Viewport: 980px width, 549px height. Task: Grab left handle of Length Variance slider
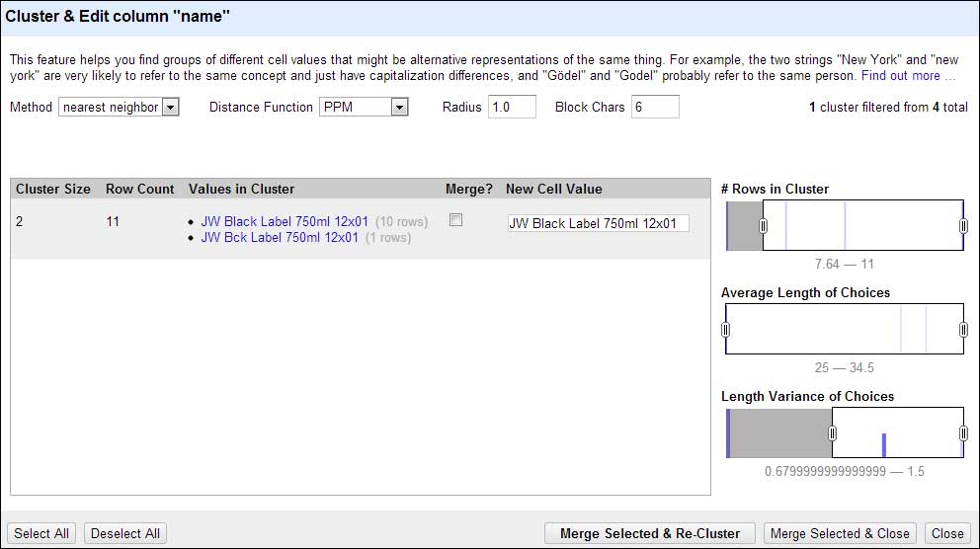833,433
